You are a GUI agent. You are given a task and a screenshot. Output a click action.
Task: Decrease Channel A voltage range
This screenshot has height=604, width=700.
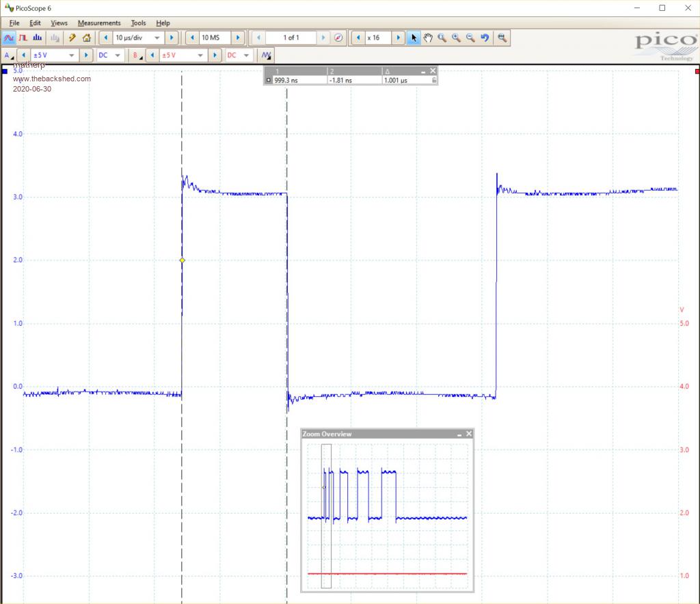(24, 55)
